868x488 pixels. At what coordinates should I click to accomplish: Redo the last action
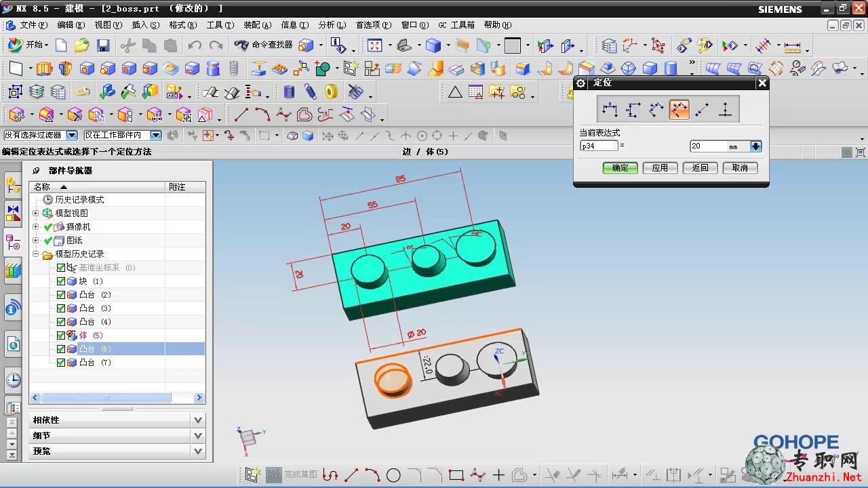coord(216,45)
